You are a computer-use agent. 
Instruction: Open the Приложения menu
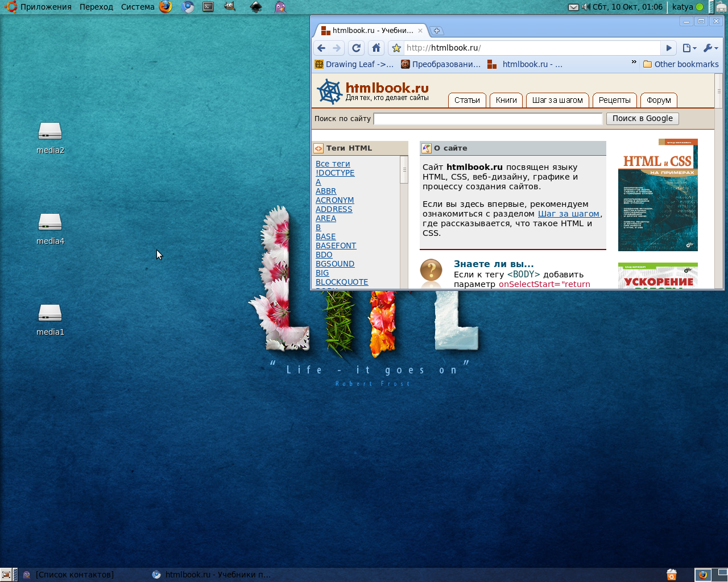45,7
